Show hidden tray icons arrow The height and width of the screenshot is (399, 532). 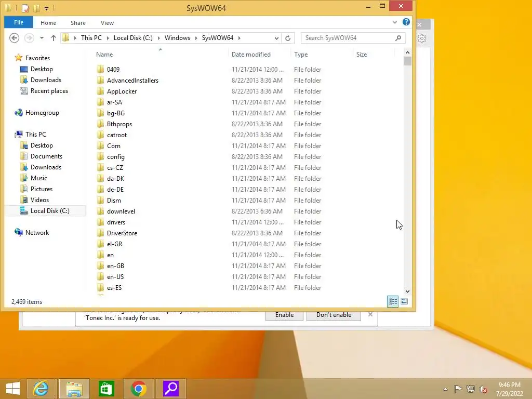point(445,389)
